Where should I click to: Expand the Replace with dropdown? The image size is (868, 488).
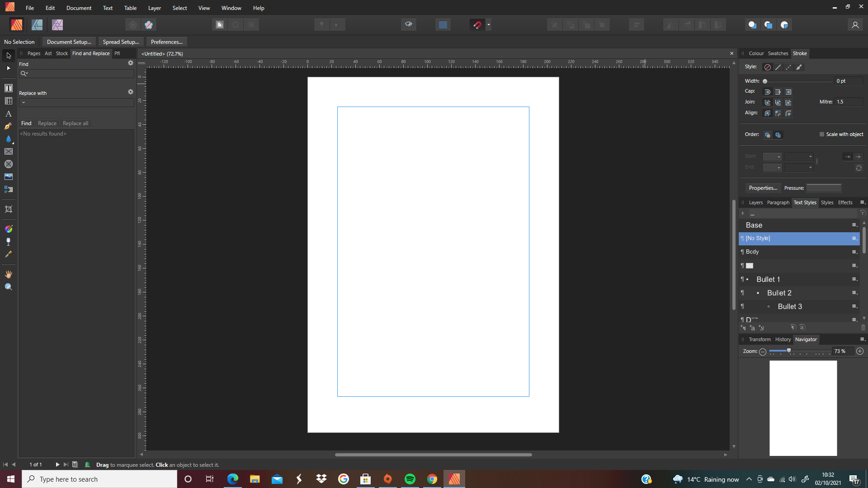click(23, 102)
